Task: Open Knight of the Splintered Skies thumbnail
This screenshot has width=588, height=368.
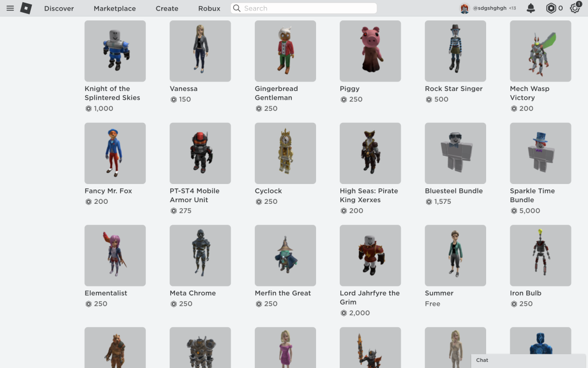Action: tap(115, 51)
